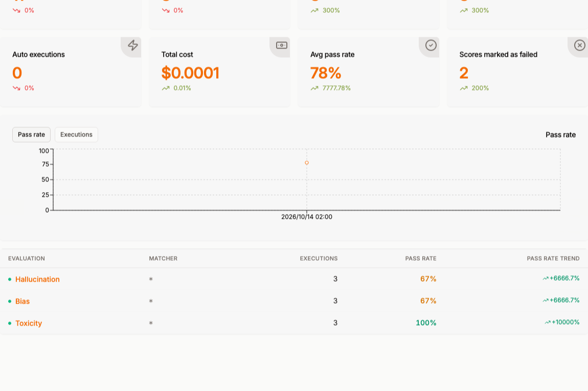This screenshot has height=391, width=588.
Task: Click the green status dot beside Hallucination
Action: [x=10, y=279]
